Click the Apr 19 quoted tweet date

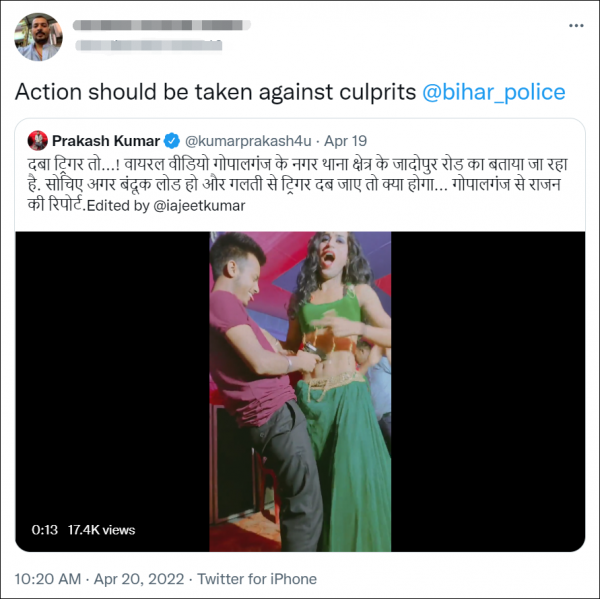tap(346, 141)
